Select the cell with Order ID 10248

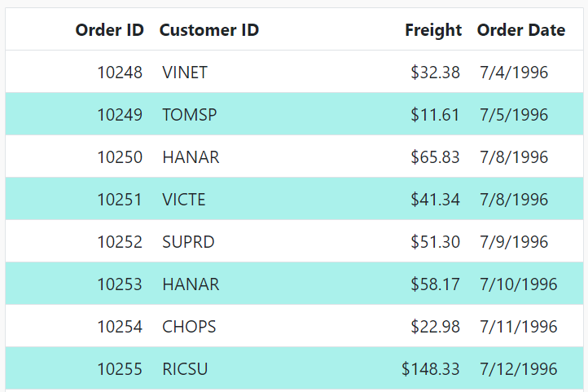click(120, 73)
